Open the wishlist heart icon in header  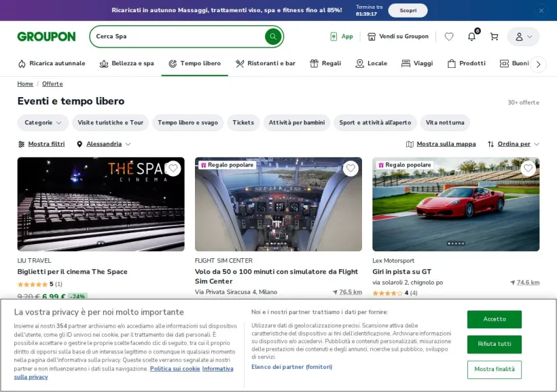coord(449,36)
